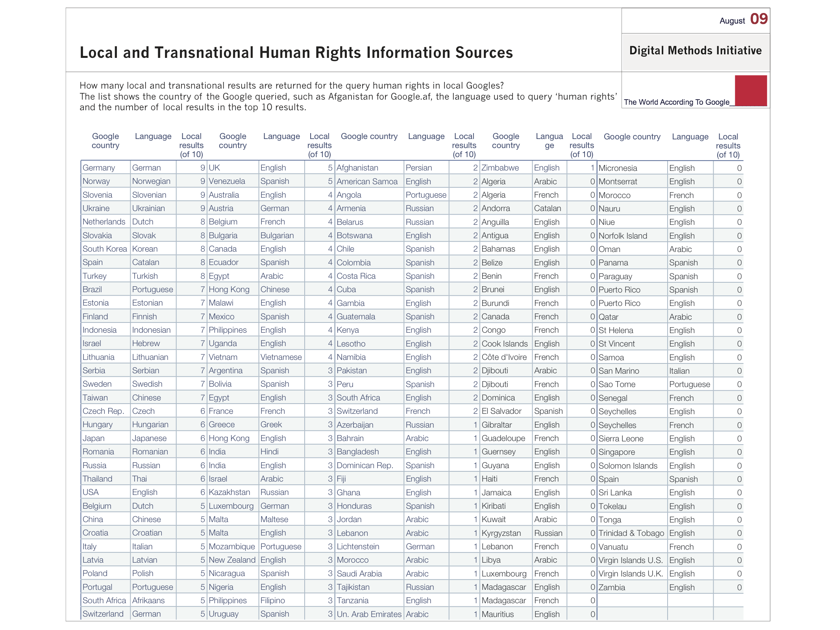Click the 'Botswana' country cell

tap(369, 235)
